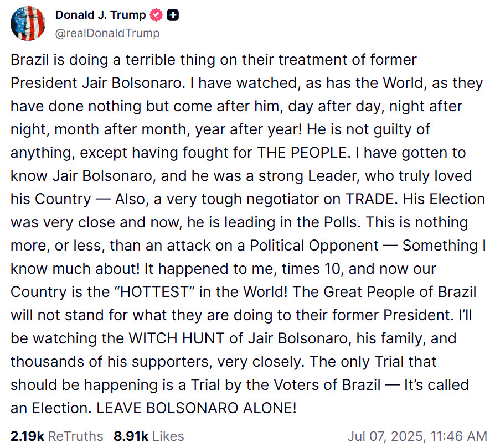The image size is (495, 448).
Task: Open the Likes label list
Action: click(168, 436)
